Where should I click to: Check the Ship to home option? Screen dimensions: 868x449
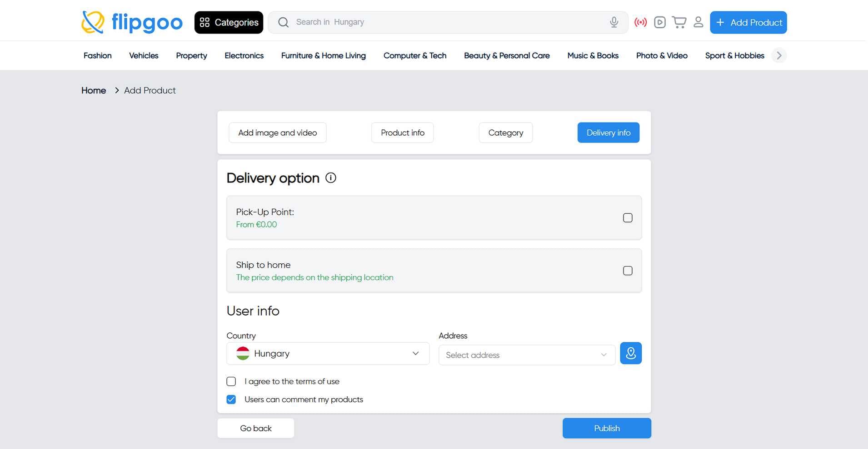627,271
